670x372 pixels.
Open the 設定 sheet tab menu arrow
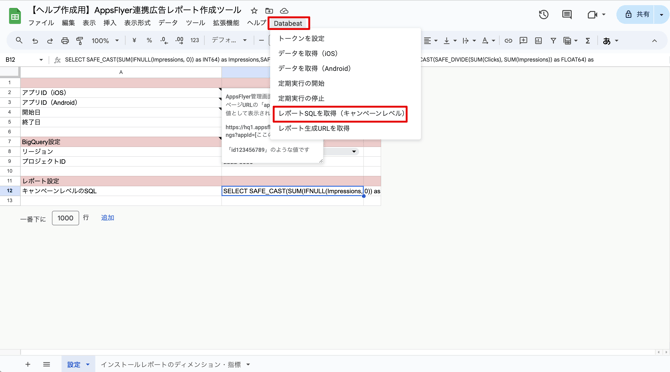[x=88, y=364]
